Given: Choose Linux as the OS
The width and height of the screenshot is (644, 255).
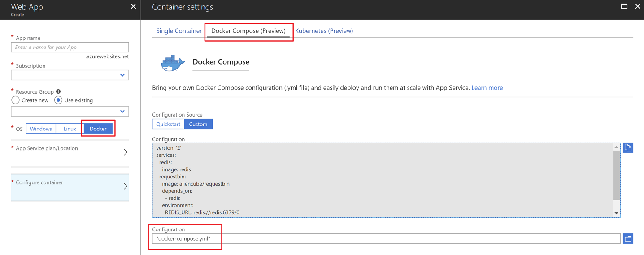Looking at the screenshot, I should pyautogui.click(x=70, y=129).
